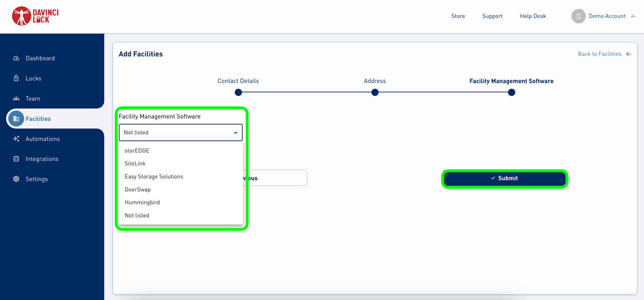Select Easy Storage Solutions option

154,177
